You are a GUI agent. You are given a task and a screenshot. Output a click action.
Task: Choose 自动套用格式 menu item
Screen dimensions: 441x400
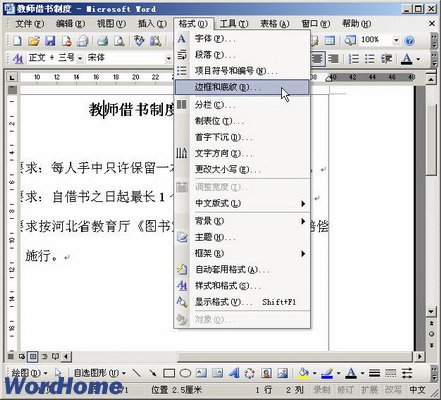(242, 270)
